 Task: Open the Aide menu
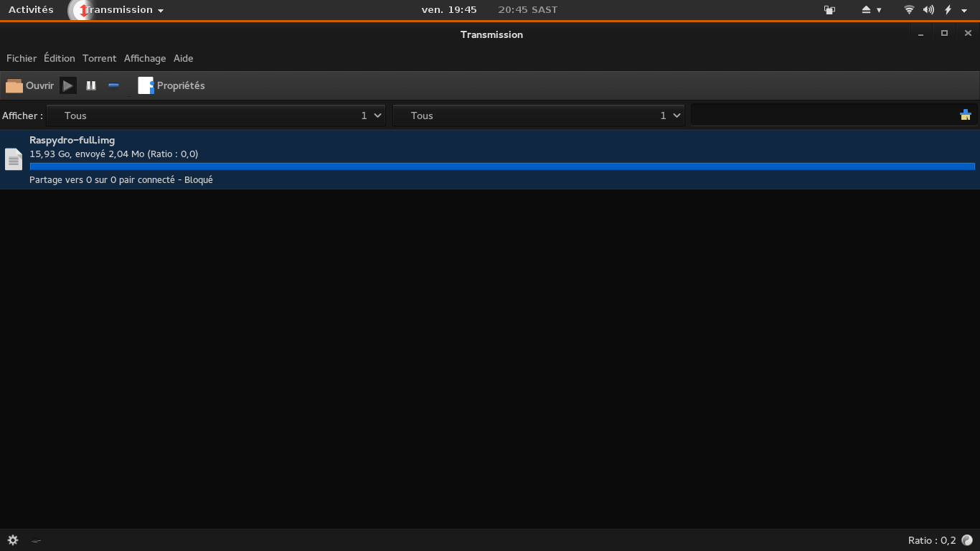click(x=184, y=59)
